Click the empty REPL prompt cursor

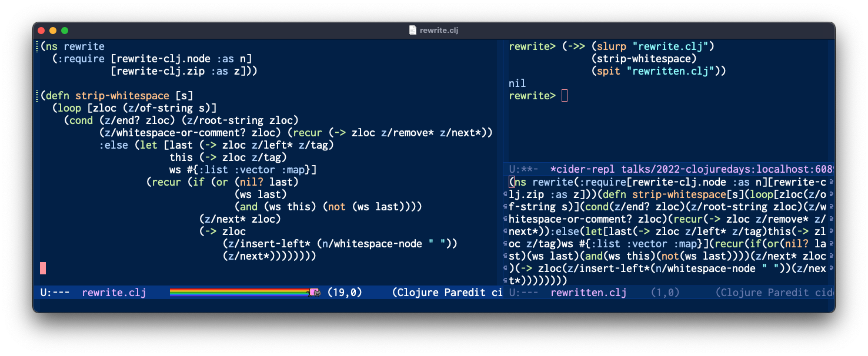565,96
